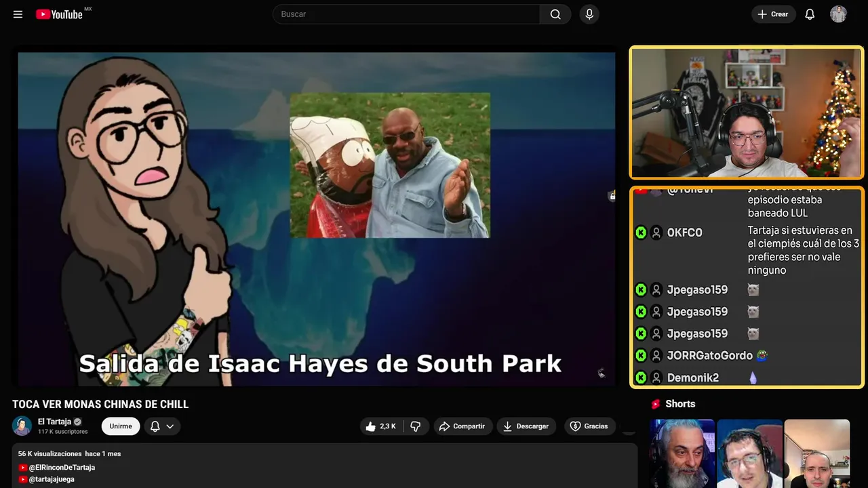The height and width of the screenshot is (488, 868).
Task: Click the JORRGatoGordo chat username
Action: tap(710, 355)
